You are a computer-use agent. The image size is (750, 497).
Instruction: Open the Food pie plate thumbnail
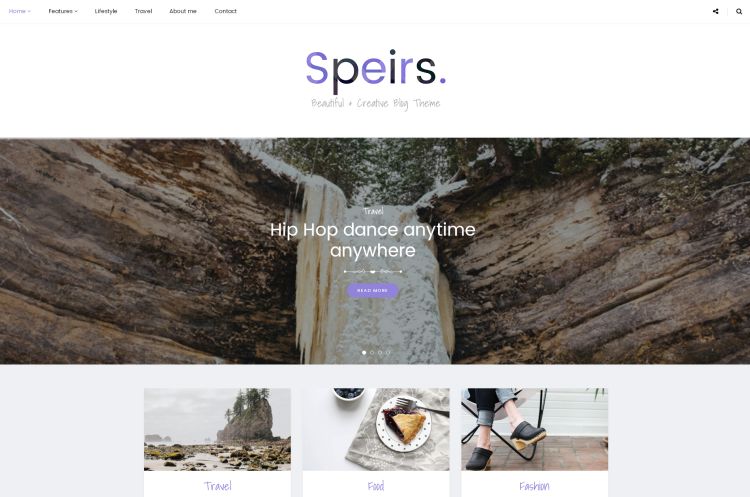[x=376, y=429]
